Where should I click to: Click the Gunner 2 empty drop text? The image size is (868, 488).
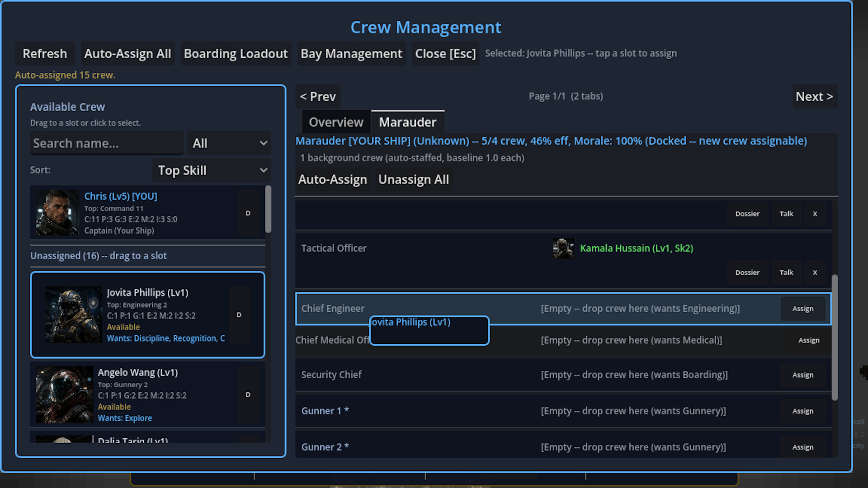tap(633, 447)
